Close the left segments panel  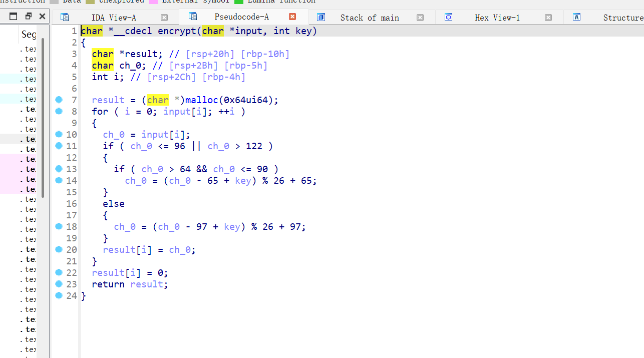[42, 17]
